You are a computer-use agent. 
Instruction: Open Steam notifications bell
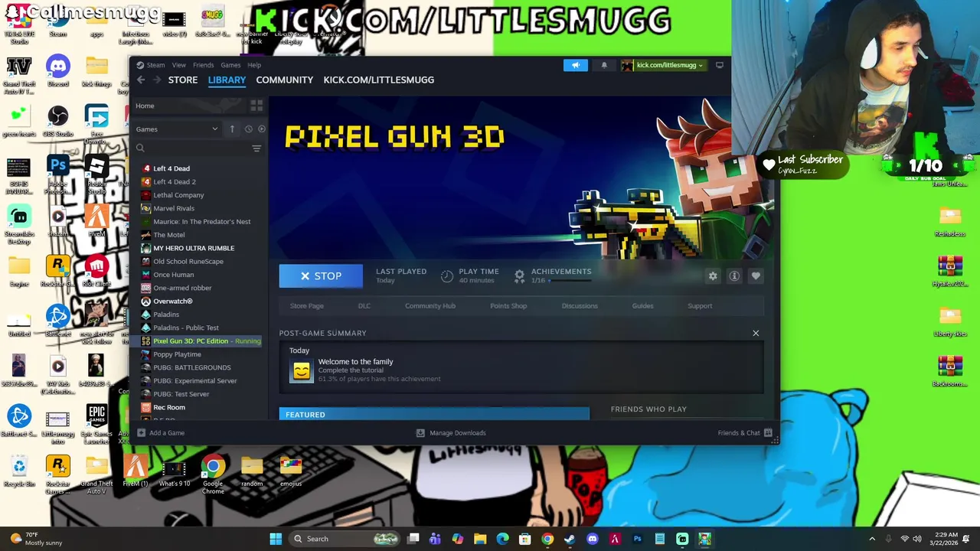pos(604,65)
